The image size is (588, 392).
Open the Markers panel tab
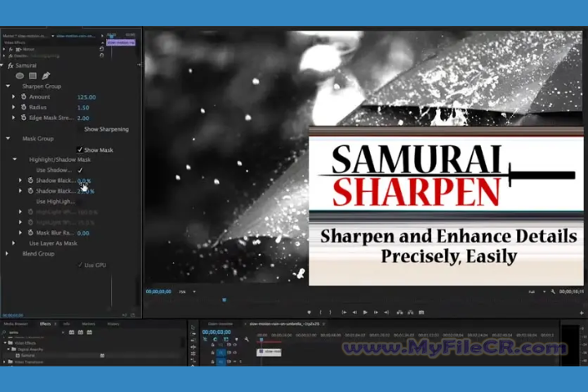pos(87,323)
